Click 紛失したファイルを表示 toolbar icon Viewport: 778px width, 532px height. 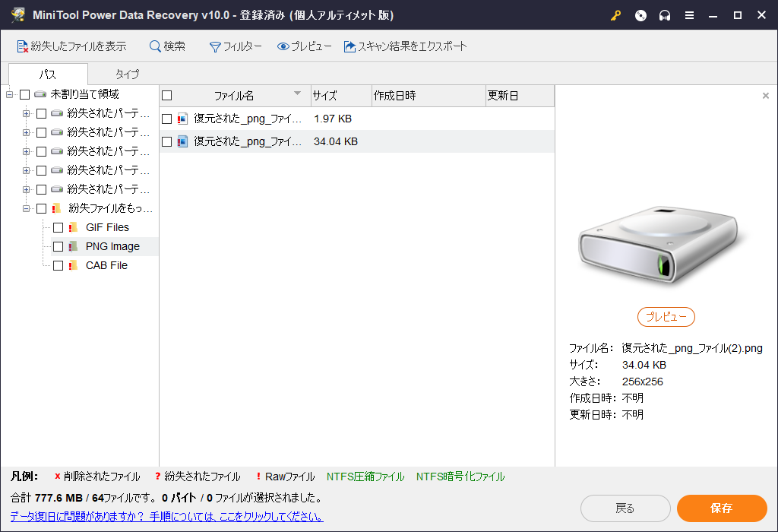pos(23,46)
